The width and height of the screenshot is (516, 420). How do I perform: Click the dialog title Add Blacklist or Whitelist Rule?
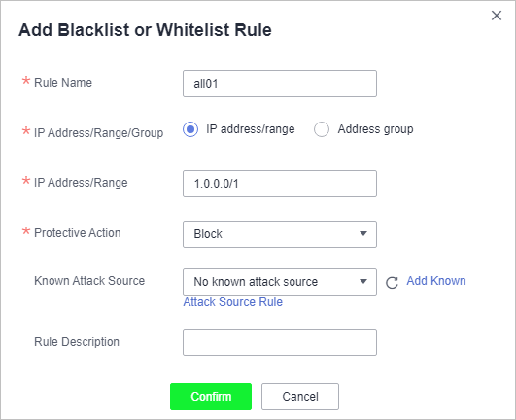145,30
